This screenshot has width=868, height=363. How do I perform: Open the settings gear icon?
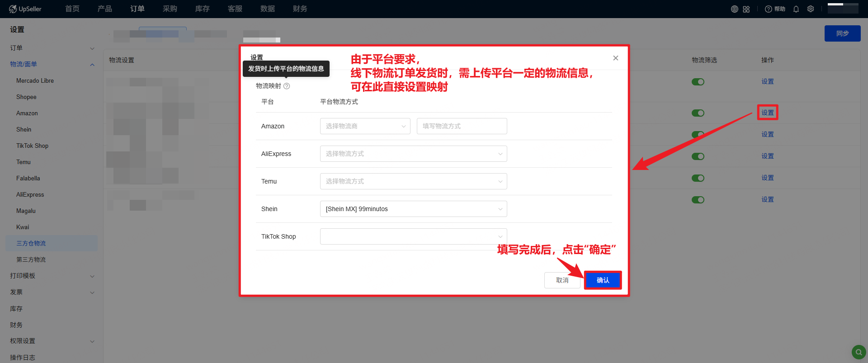811,9
